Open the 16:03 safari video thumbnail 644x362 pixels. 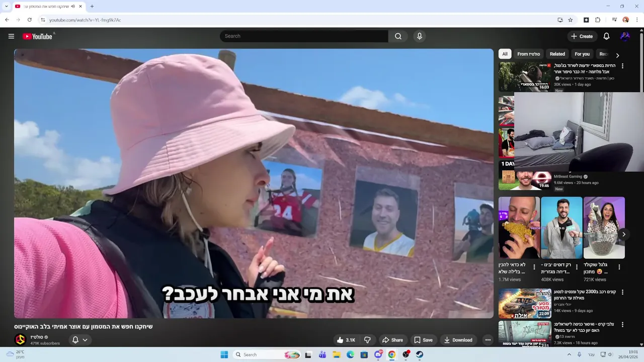525,76
